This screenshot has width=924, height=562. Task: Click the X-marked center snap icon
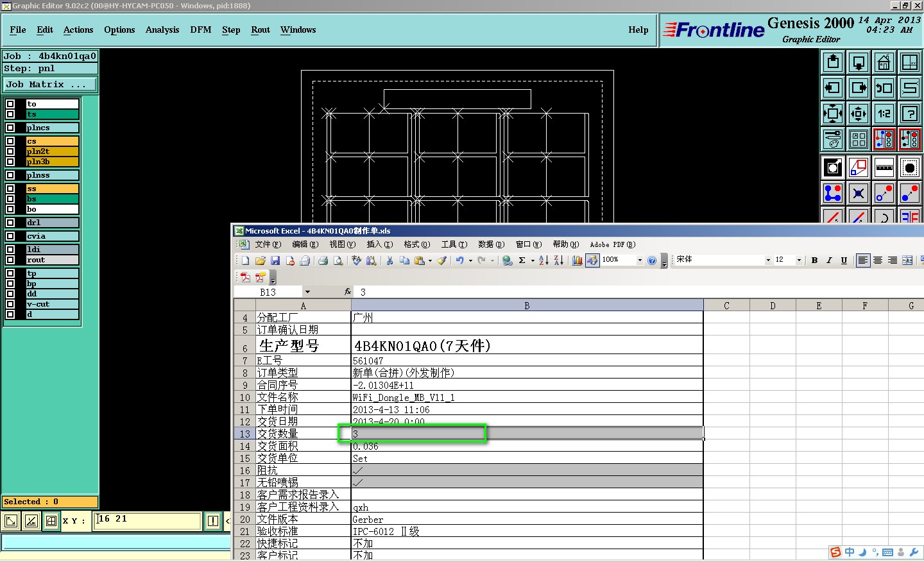859,192
